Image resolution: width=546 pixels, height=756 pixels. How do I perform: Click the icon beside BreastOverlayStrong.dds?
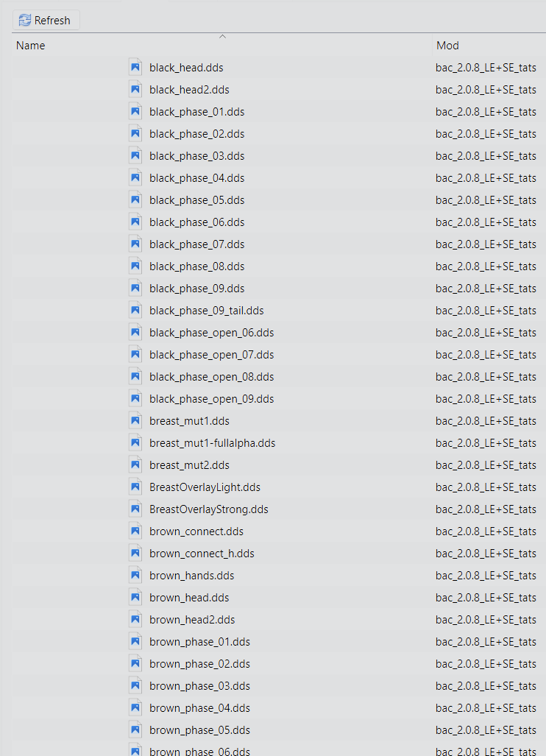pos(135,509)
